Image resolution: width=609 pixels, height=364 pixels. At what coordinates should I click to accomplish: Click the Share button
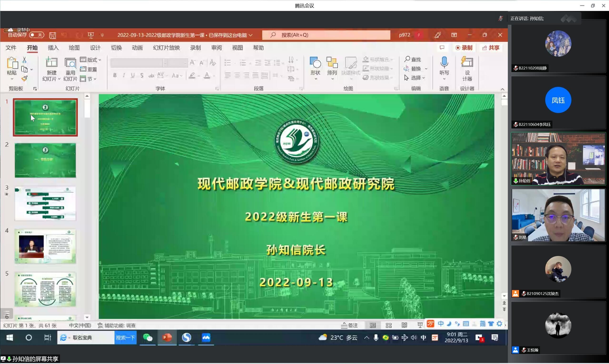(491, 48)
